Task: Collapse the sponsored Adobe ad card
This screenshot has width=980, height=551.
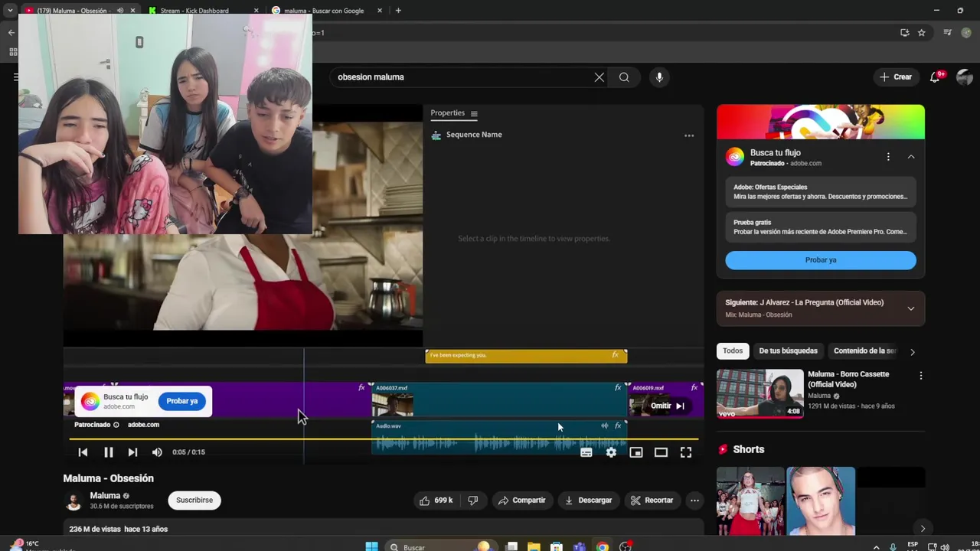Action: 911,157
